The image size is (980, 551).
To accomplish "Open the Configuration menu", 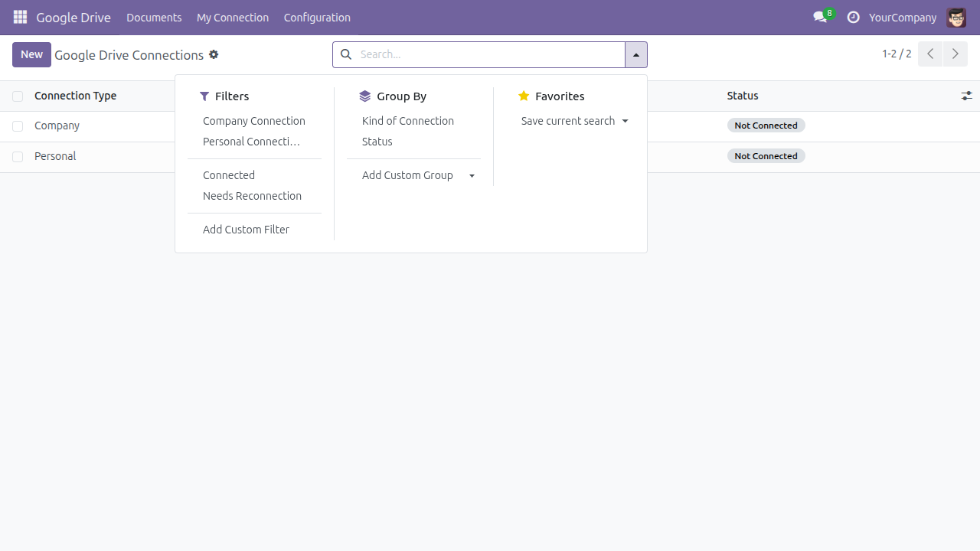I will click(317, 17).
